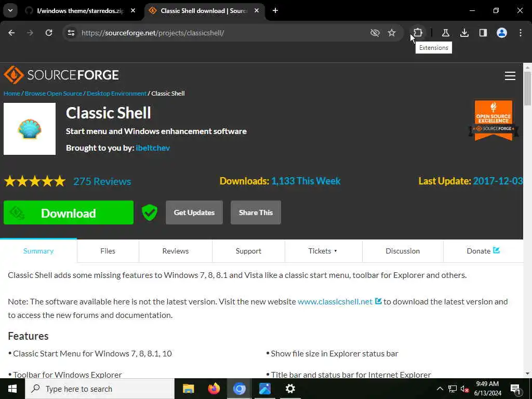532x399 pixels.
Task: Click the sourceforge.net address bar URL
Action: coord(153,33)
